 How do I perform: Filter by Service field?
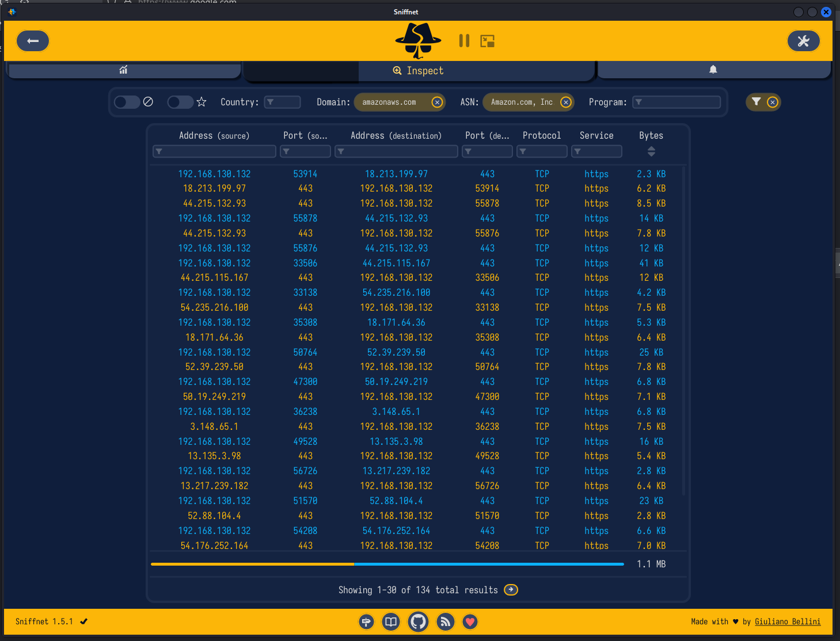coord(596,151)
